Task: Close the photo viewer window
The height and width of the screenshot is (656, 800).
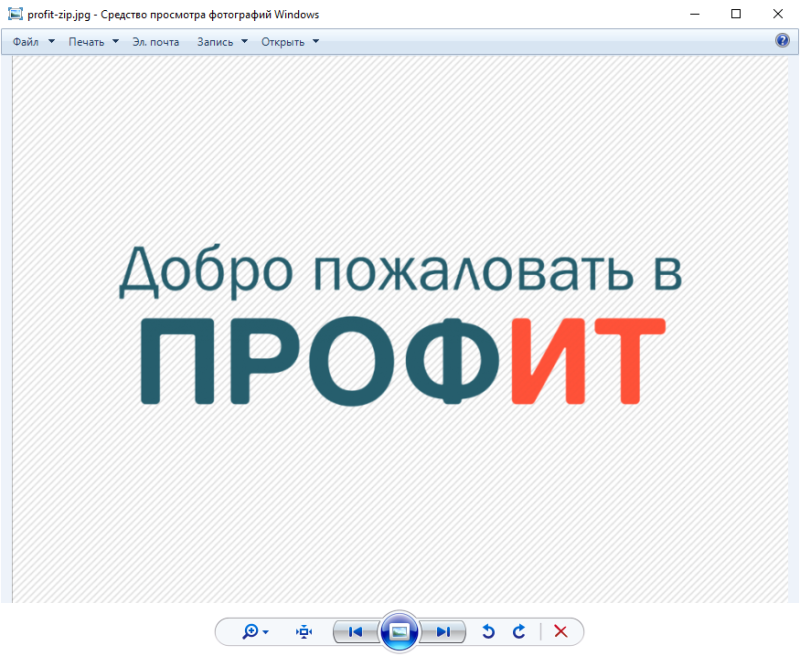Action: 778,14
